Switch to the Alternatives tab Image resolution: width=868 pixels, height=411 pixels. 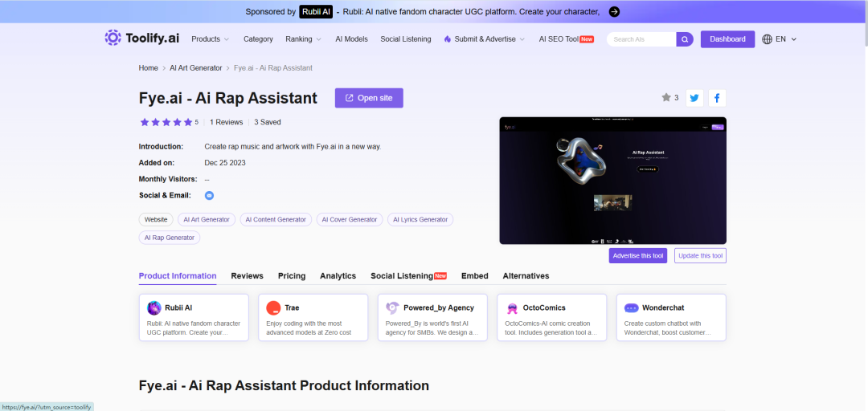(x=526, y=275)
